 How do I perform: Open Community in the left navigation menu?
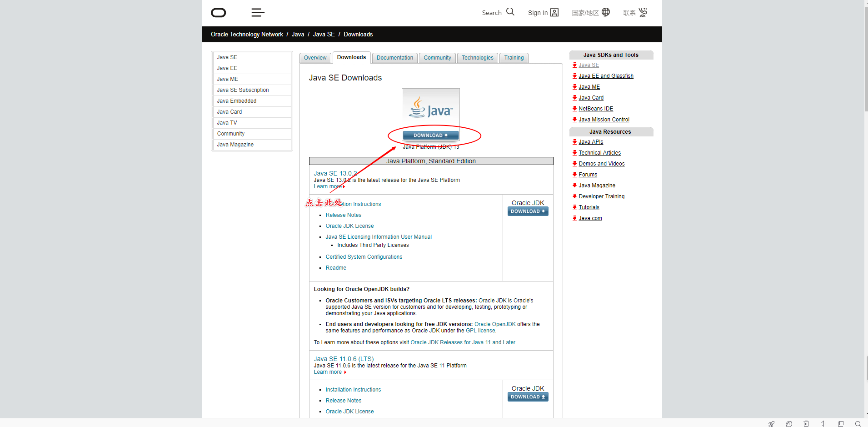click(x=252, y=134)
